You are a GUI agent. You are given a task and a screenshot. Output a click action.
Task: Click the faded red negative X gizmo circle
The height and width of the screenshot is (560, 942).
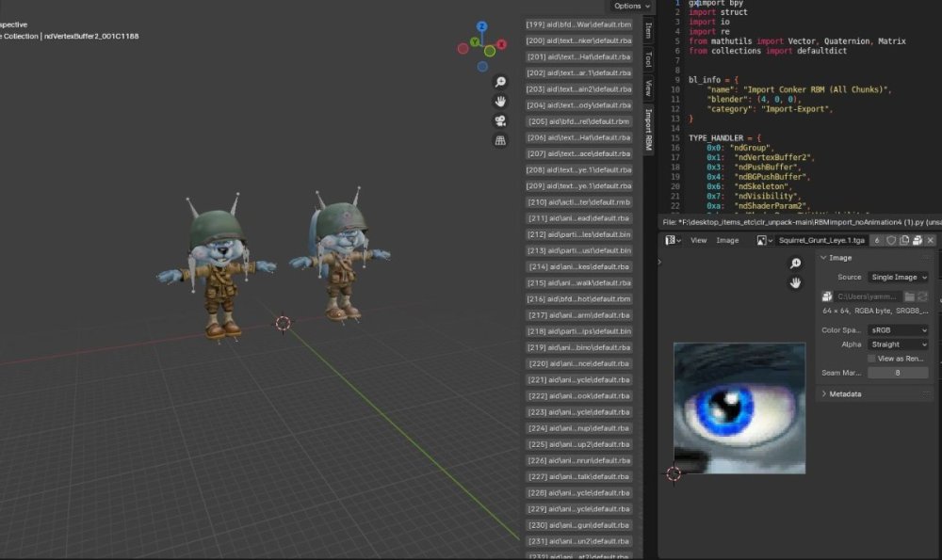[463, 49]
